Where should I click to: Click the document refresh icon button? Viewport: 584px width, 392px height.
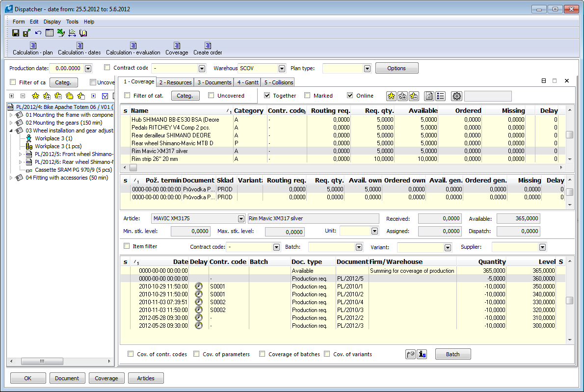point(429,96)
